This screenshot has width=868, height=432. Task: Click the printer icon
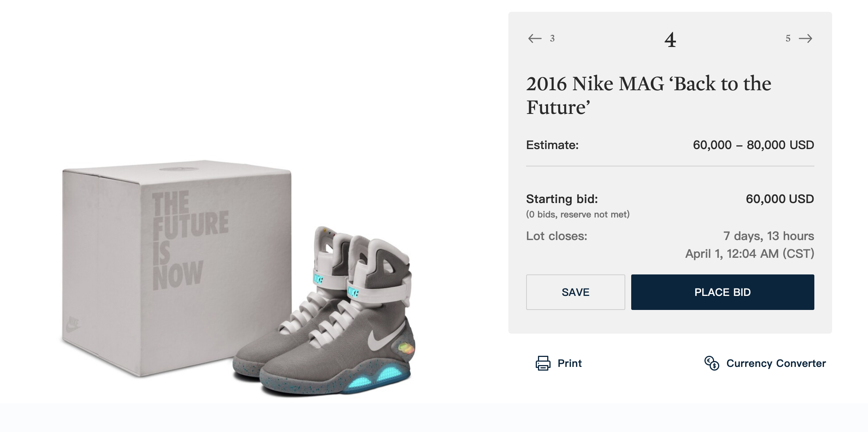point(543,363)
